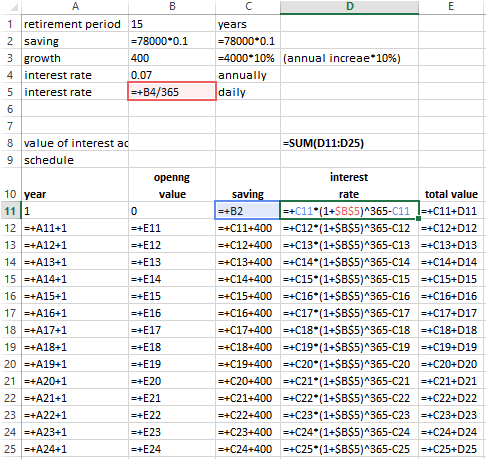Click cell B11 containing 0
The width and height of the screenshot is (487, 460).
click(x=172, y=211)
